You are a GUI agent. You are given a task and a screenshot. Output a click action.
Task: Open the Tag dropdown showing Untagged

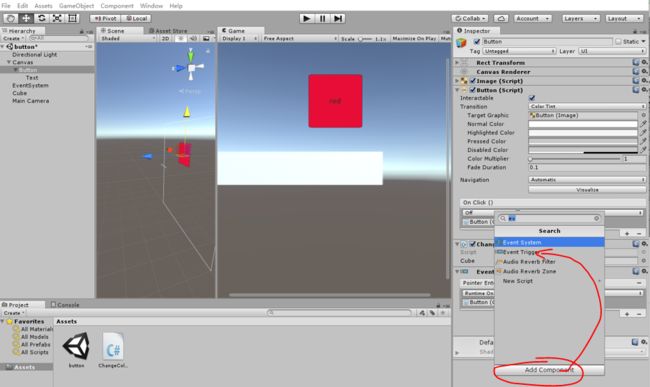click(519, 51)
